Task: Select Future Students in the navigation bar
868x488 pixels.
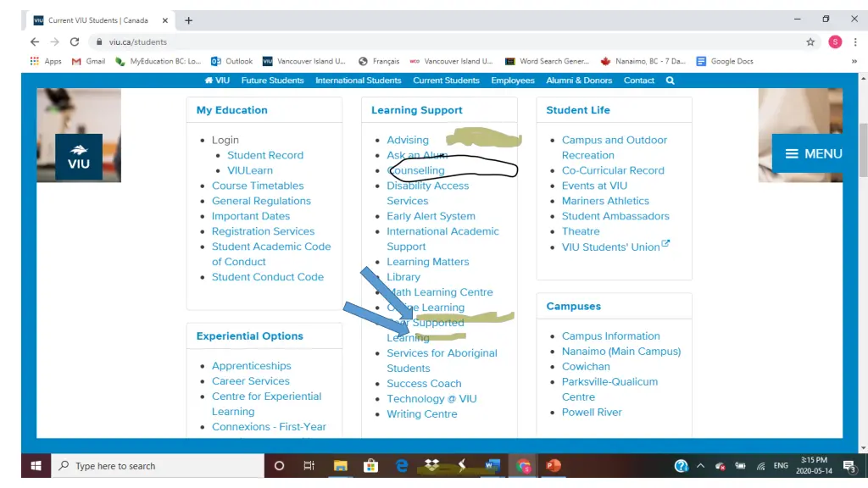Action: pos(272,80)
